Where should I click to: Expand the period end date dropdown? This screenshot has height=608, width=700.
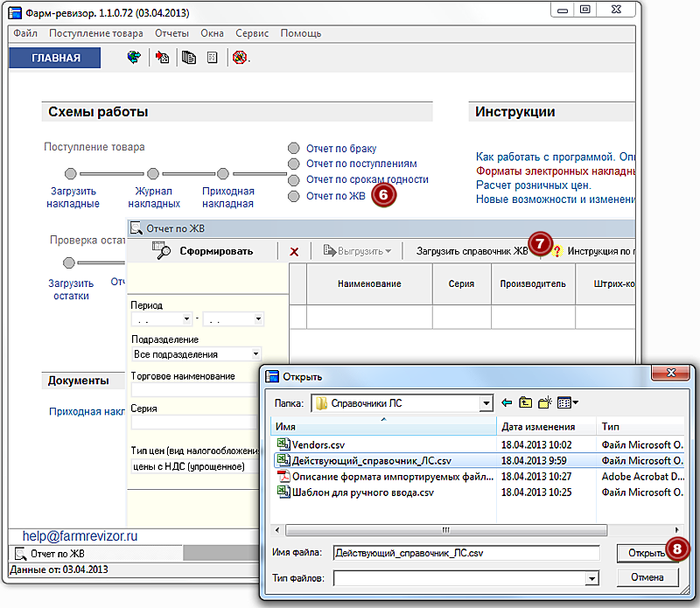click(258, 318)
